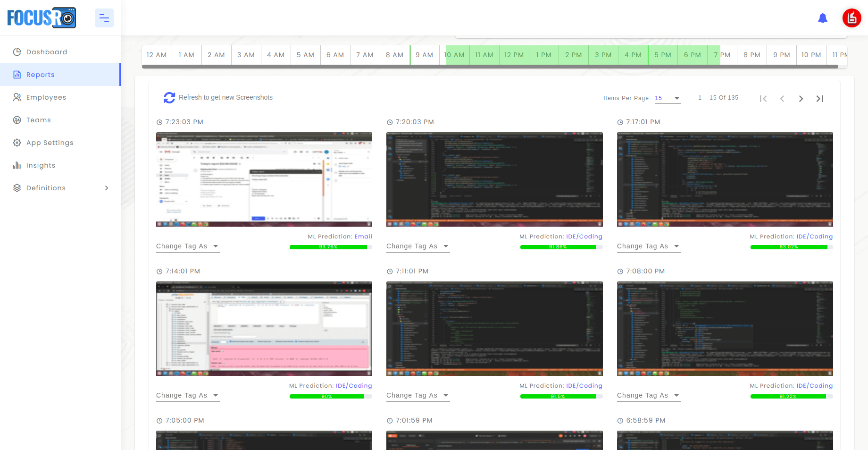Navigate to Employees section
Screen dimensions: 868x450
tap(46, 97)
